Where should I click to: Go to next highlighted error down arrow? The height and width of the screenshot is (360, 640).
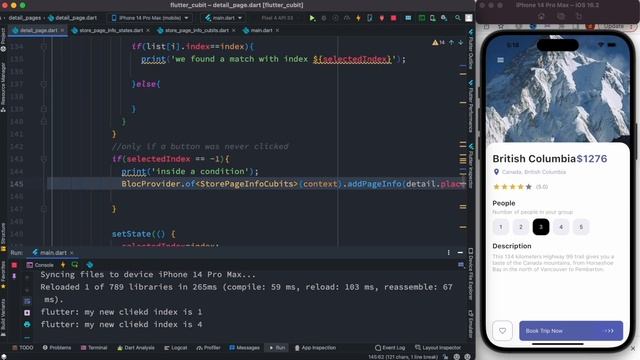point(460,42)
